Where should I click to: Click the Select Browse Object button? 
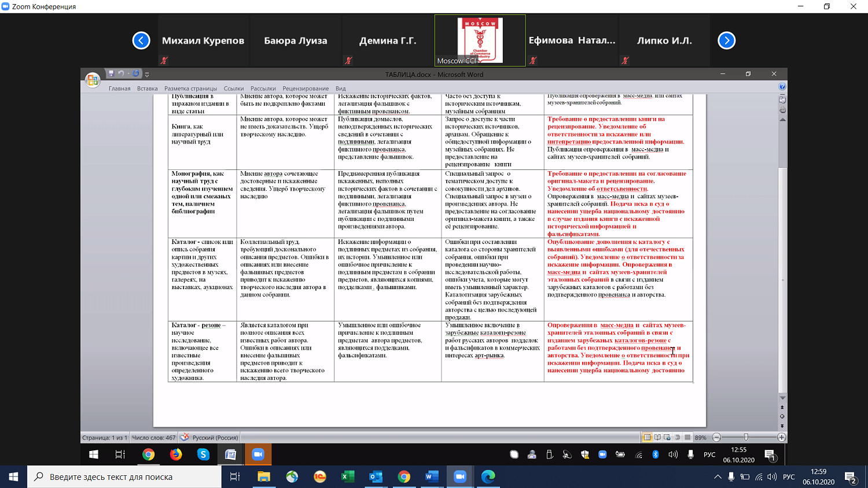click(x=782, y=416)
